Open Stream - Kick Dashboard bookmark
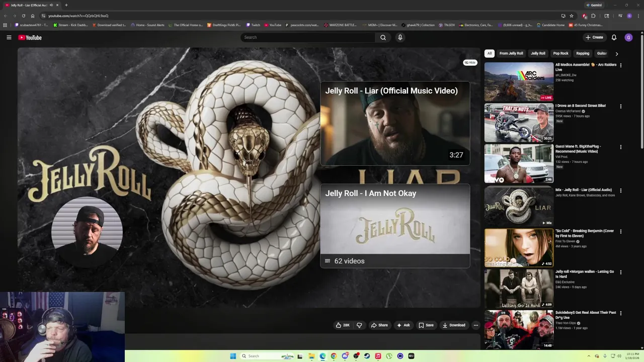The height and width of the screenshot is (362, 644). point(70,25)
